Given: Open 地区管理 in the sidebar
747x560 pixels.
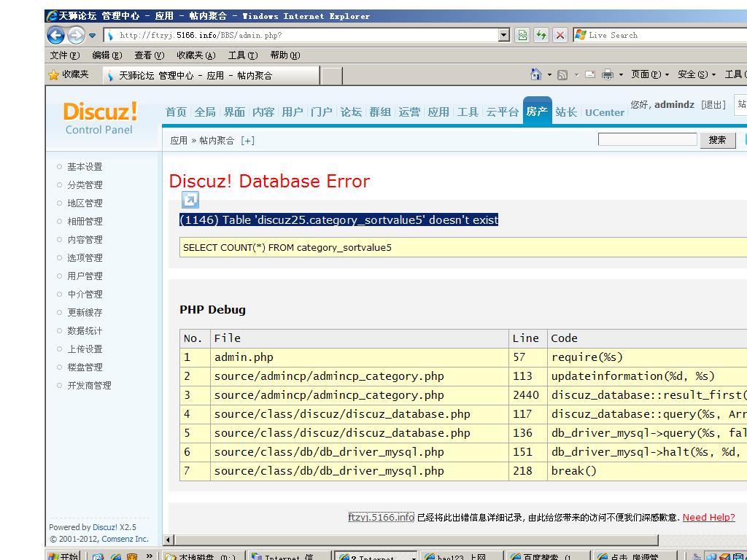Looking at the screenshot, I should click(85, 203).
